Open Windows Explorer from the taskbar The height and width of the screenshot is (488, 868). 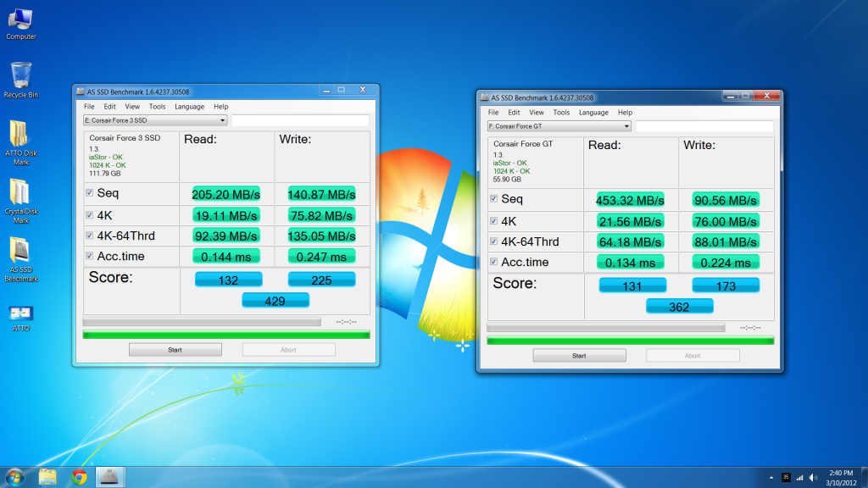coord(47,477)
